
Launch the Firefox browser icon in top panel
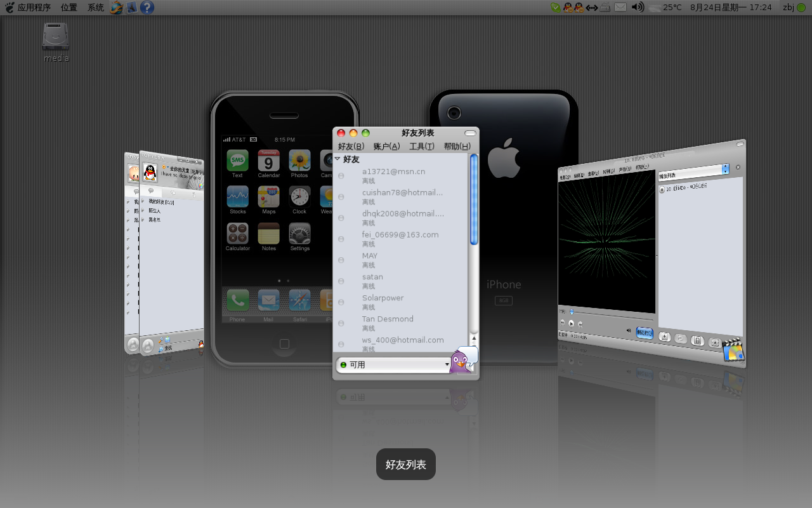click(117, 8)
